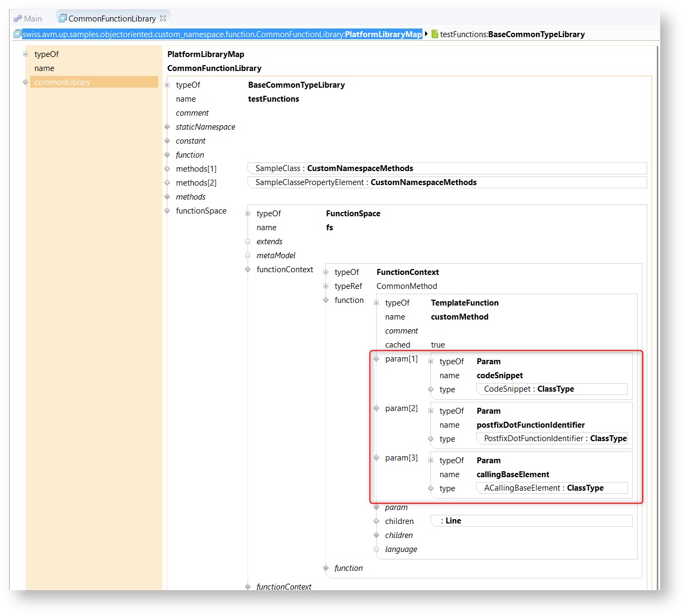Click the CommonFunctionLibrary tab file icon
This screenshot has height=616, width=686.
pyautogui.click(x=62, y=18)
